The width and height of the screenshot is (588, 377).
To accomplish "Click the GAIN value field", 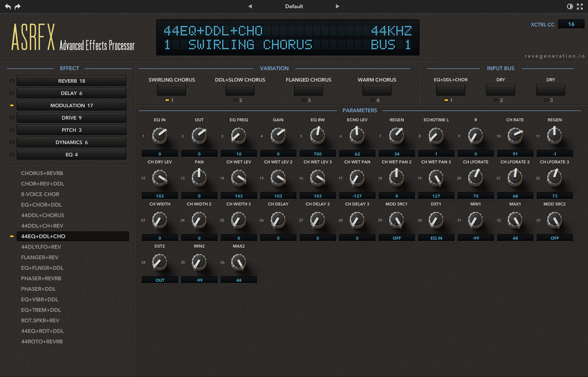I will coord(278,154).
